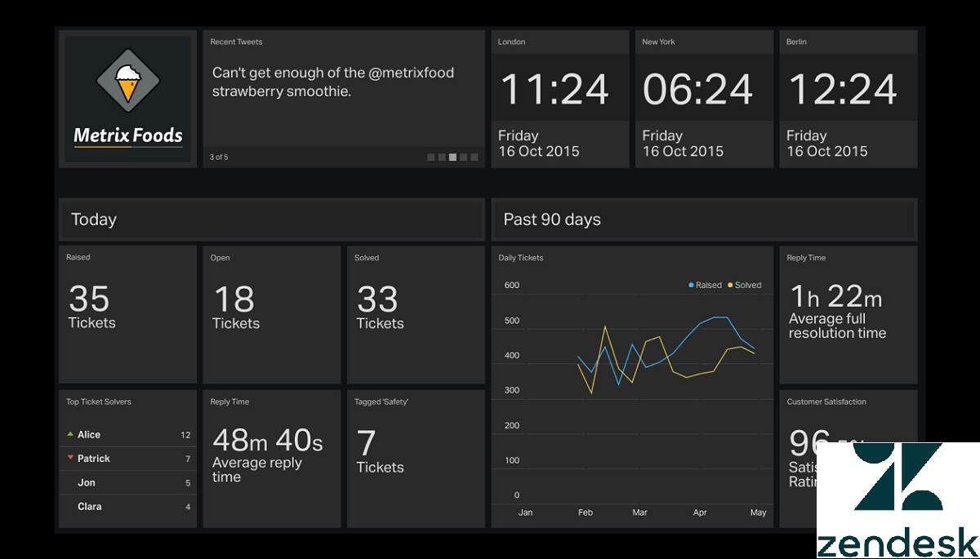Click the Tagged 'Safety' 7 Tickets widget
This screenshot has width=980, height=559.
click(416, 458)
